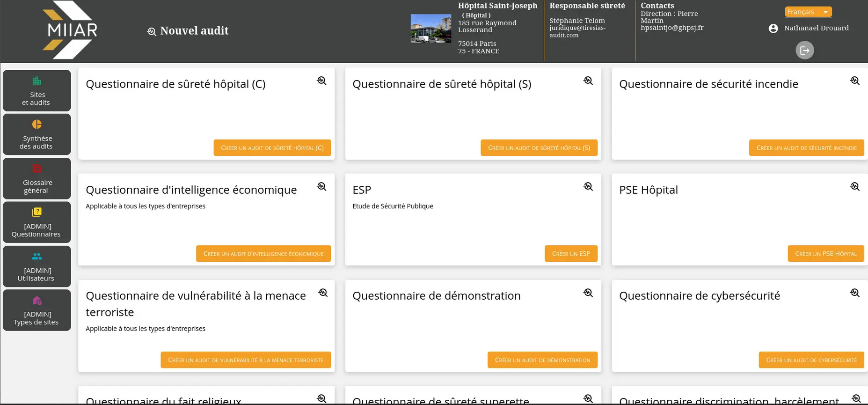
Task: Click the juridique@tiresias-audit.com email
Action: (x=577, y=31)
